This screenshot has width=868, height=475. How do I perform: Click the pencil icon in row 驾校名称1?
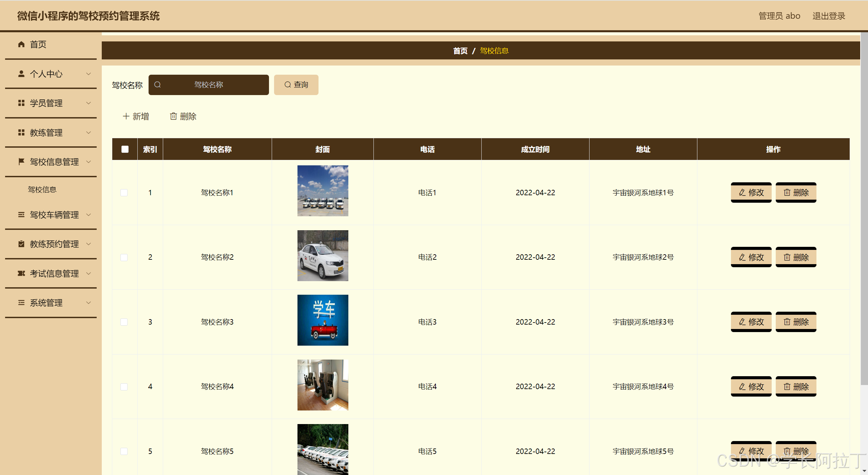742,193
